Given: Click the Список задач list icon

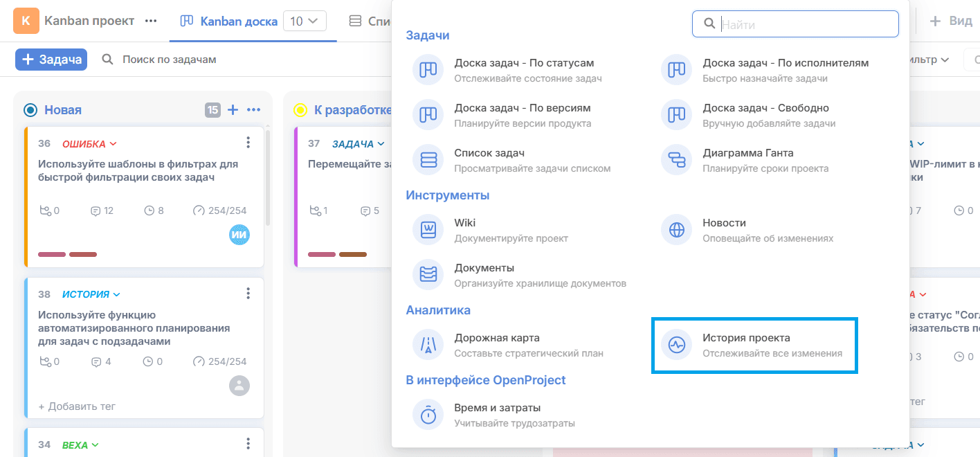Looking at the screenshot, I should click(x=428, y=160).
